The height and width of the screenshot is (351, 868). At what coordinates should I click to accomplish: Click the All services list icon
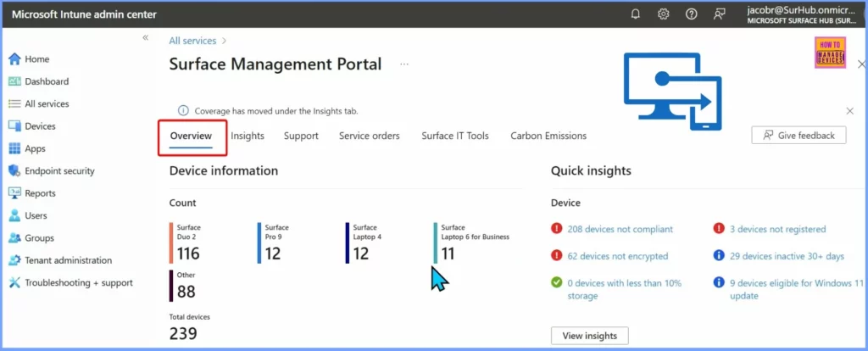point(14,103)
